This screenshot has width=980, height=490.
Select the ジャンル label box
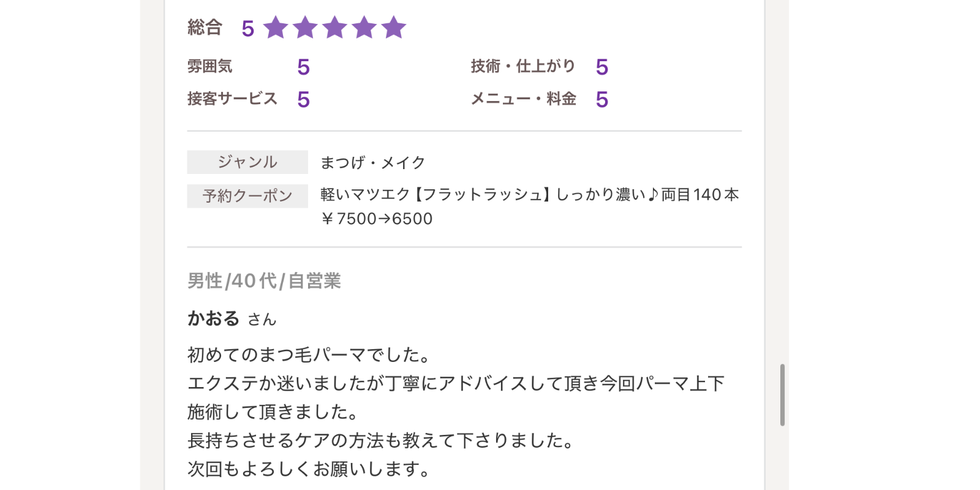(247, 162)
